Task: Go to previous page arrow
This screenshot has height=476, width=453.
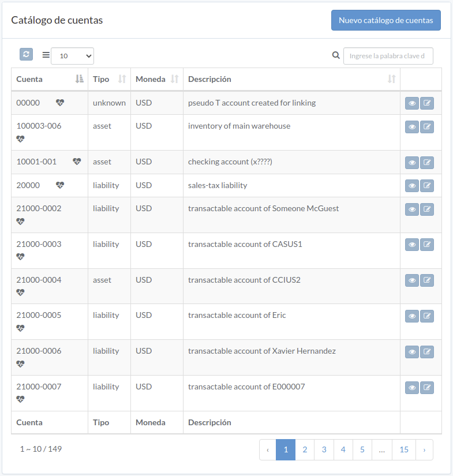Action: [x=268, y=449]
